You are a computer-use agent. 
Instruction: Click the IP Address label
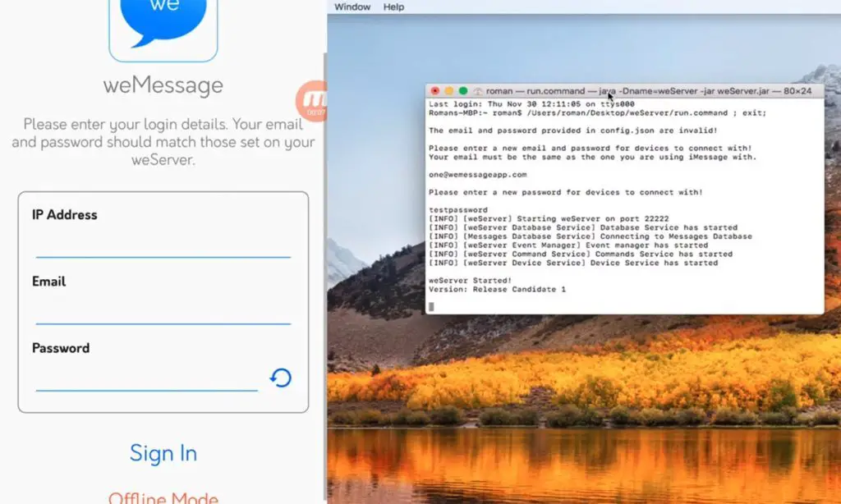tap(64, 215)
